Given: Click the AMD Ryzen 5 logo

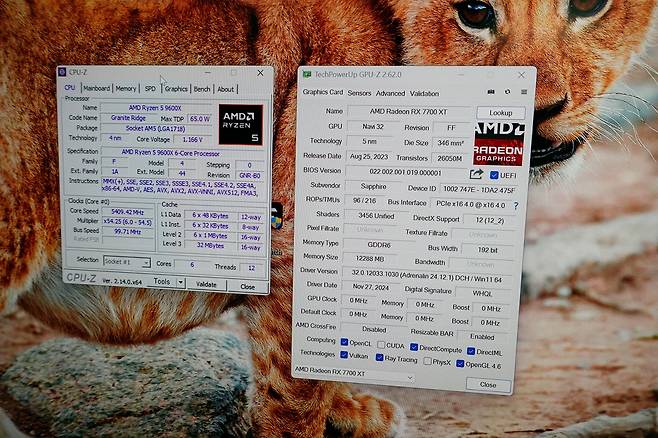Looking at the screenshot, I should tap(241, 124).
